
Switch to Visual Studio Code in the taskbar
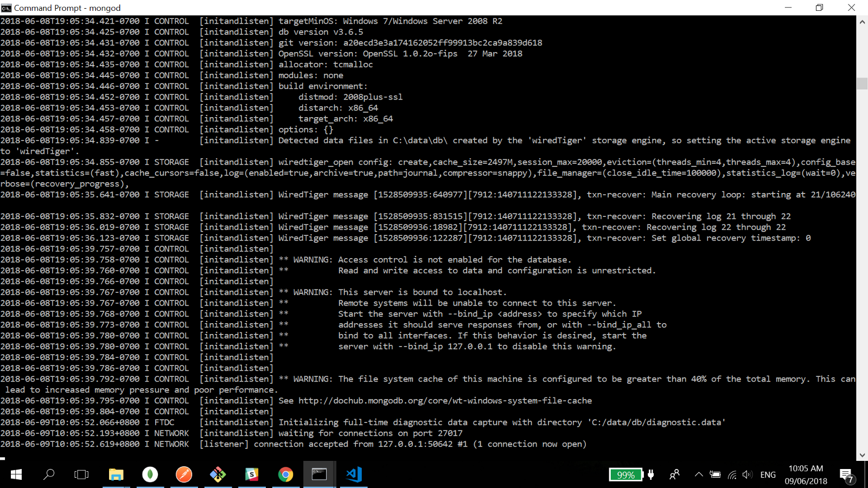(354, 474)
